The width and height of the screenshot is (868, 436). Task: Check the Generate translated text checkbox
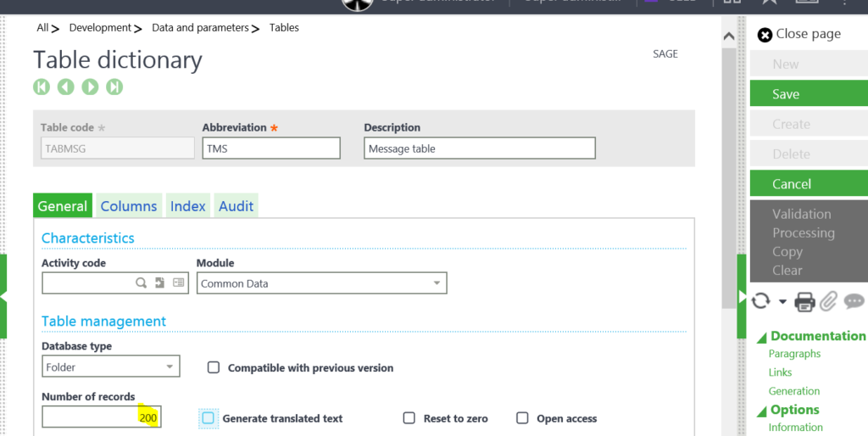pos(209,418)
